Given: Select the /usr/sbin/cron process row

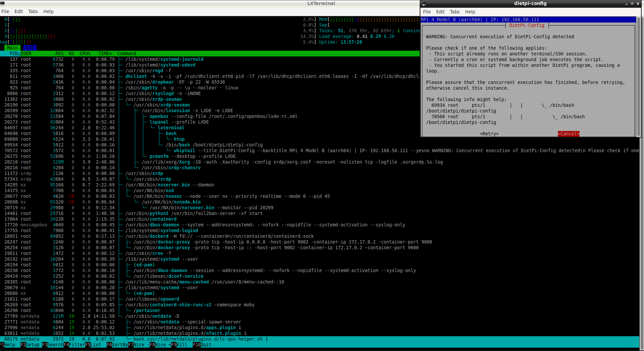Looking at the screenshot, I should click(x=319, y=253).
